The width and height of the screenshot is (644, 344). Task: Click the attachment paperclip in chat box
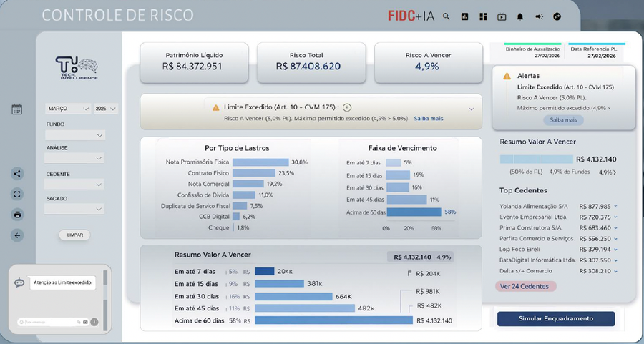79,323
